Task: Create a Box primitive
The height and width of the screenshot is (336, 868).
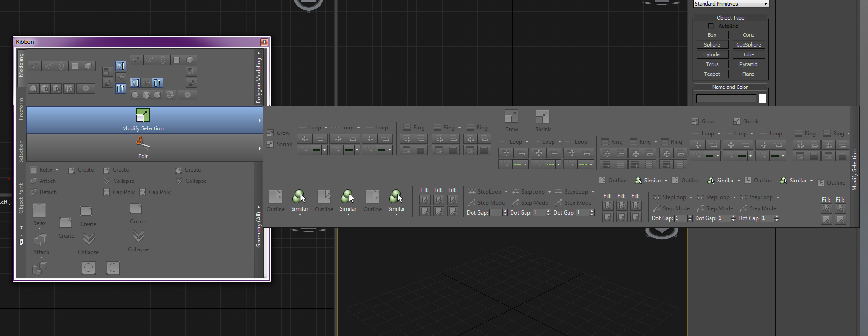Action: (712, 35)
